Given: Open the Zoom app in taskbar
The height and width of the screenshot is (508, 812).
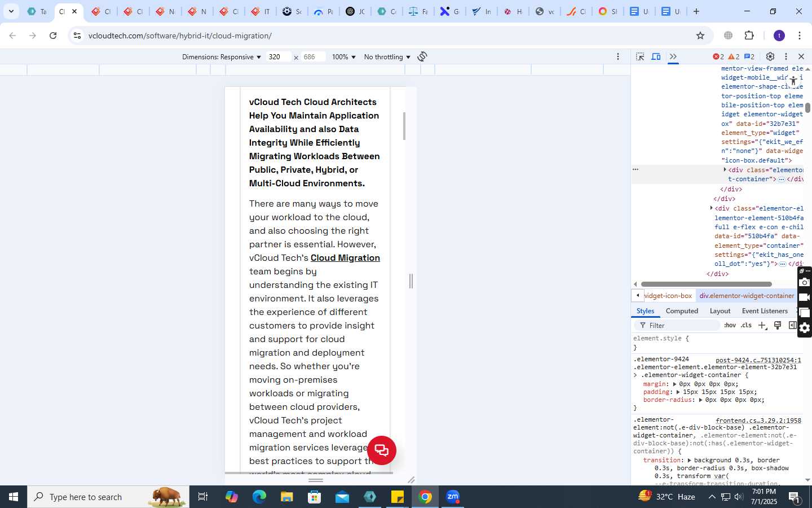Looking at the screenshot, I should click(453, 497).
